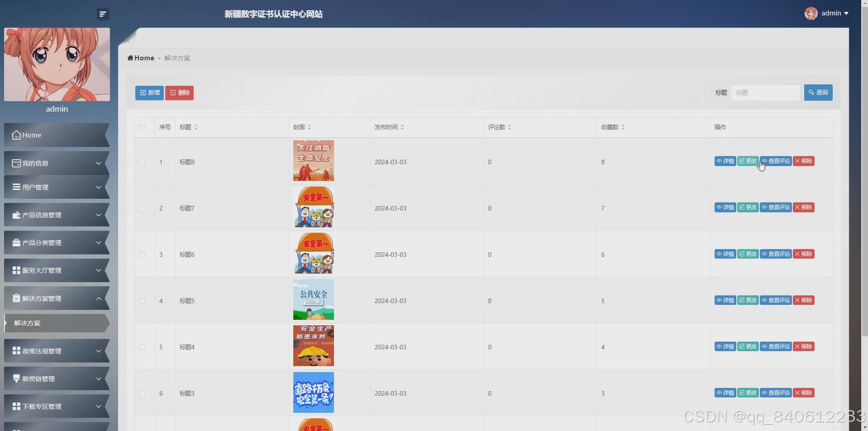This screenshot has height=431, width=868.
Task: Click the sidebar admin profile picture
Action: click(57, 64)
